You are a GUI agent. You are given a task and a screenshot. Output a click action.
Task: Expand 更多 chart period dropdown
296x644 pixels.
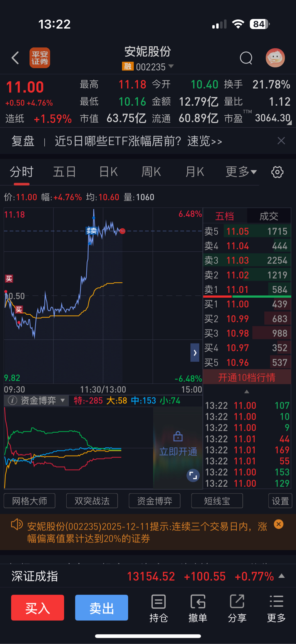(241, 172)
